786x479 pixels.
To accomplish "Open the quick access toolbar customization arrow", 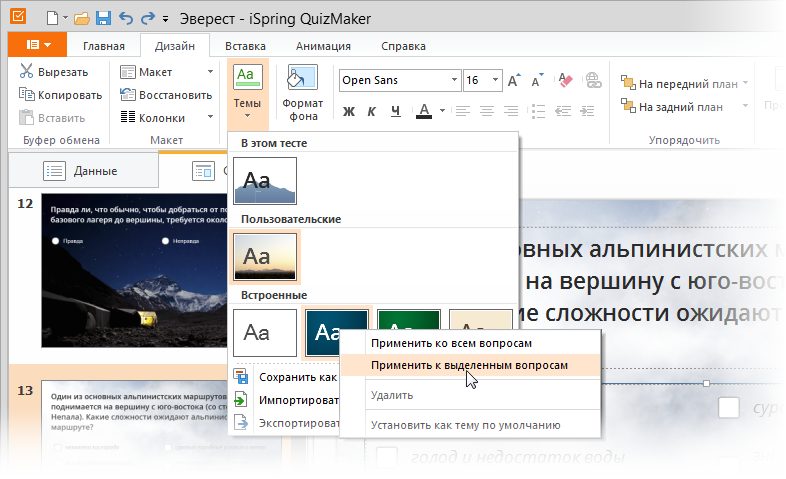I will (165, 20).
